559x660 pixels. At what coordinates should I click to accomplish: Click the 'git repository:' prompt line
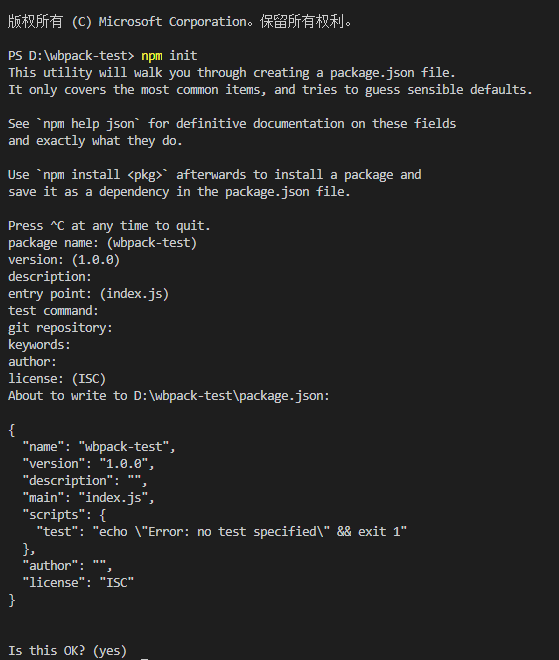pyautogui.click(x=60, y=328)
